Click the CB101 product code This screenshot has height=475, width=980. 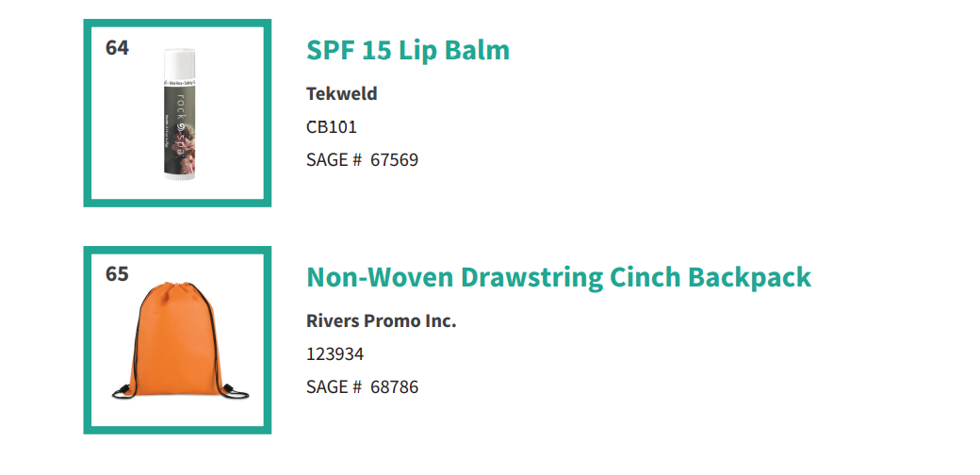(x=332, y=127)
